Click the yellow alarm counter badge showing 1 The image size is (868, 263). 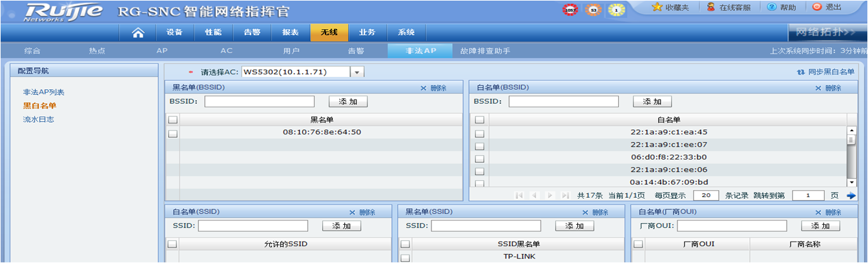(616, 10)
